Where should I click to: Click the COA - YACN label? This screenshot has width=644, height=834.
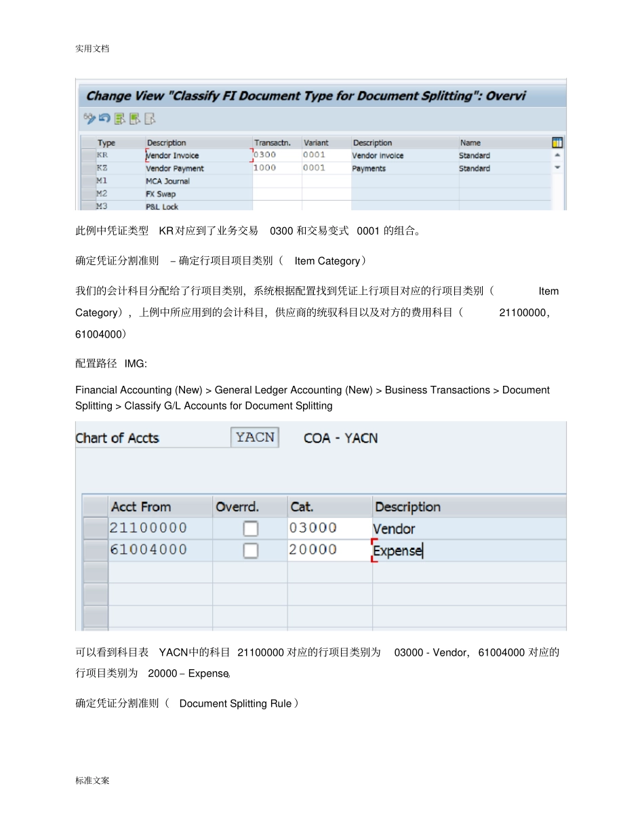340,438
